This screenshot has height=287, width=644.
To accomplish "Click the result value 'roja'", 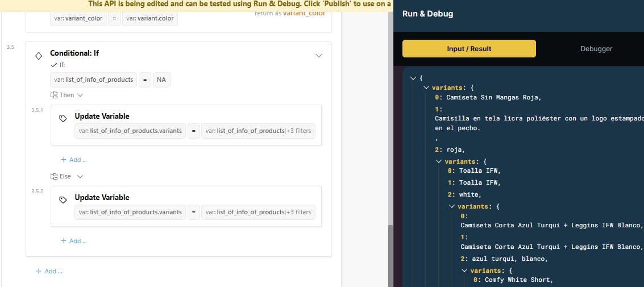I will point(455,150).
